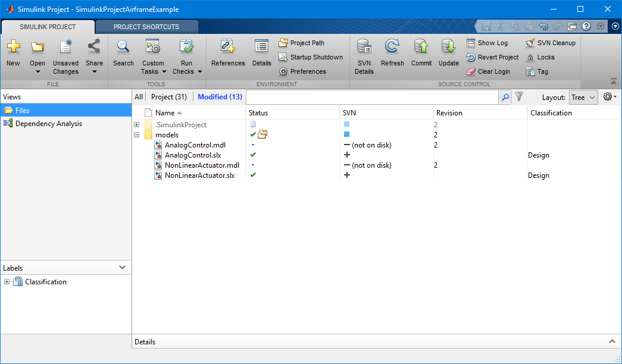Open the Run Checks dropdown
622x364 pixels.
pos(187,58)
